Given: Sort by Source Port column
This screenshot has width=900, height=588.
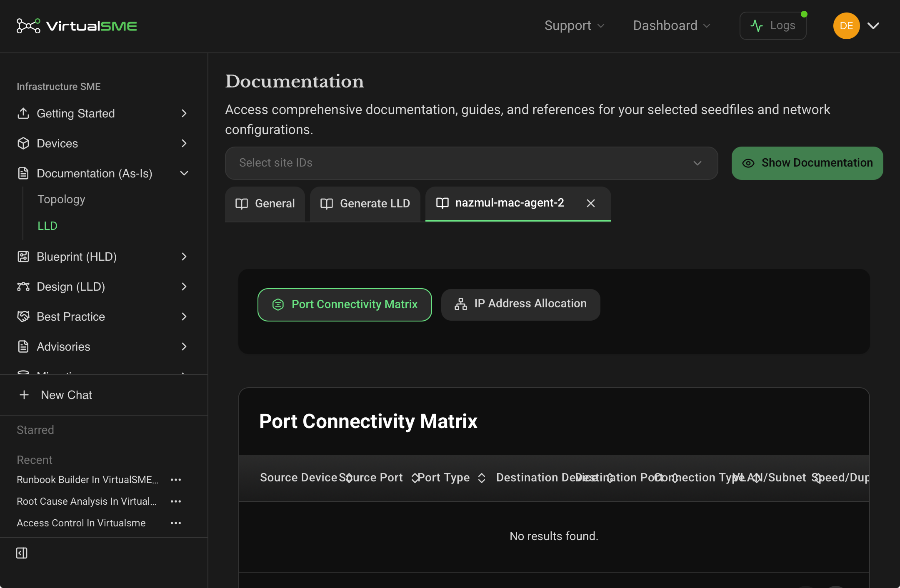Looking at the screenshot, I should click(x=415, y=478).
